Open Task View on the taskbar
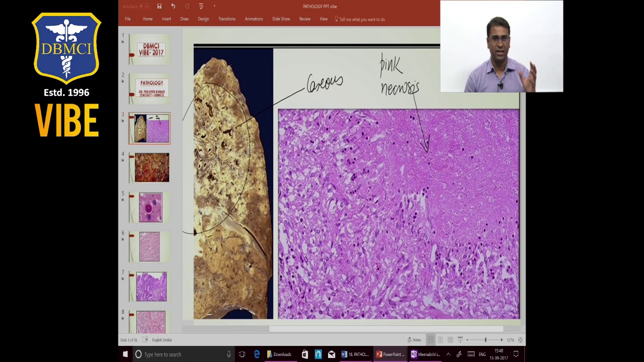This screenshot has width=644, height=362. click(x=242, y=354)
